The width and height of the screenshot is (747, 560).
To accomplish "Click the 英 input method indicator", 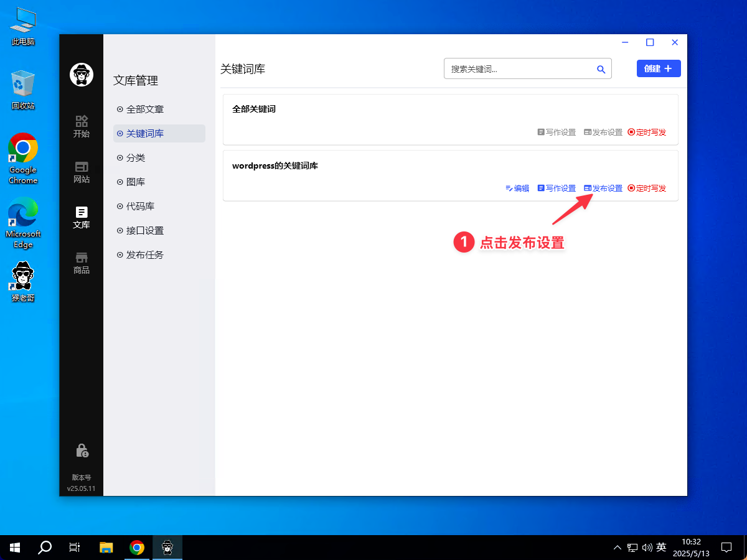I will pyautogui.click(x=661, y=548).
